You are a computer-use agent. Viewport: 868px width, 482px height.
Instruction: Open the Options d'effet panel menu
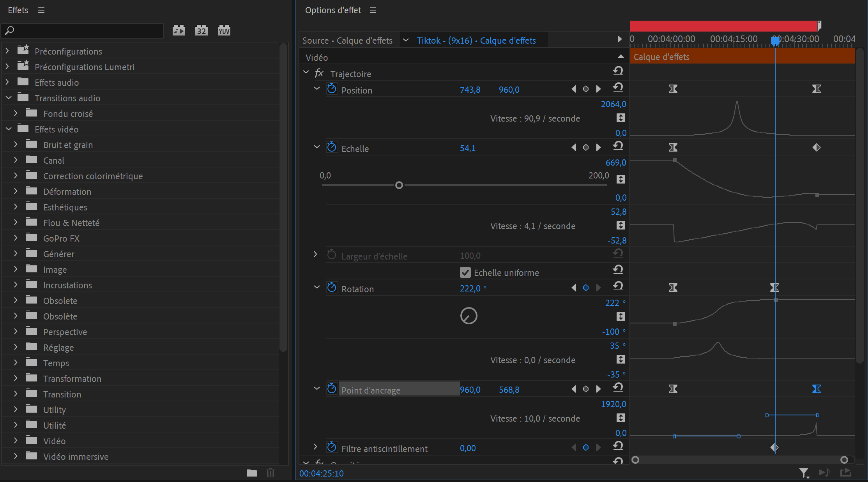point(373,10)
